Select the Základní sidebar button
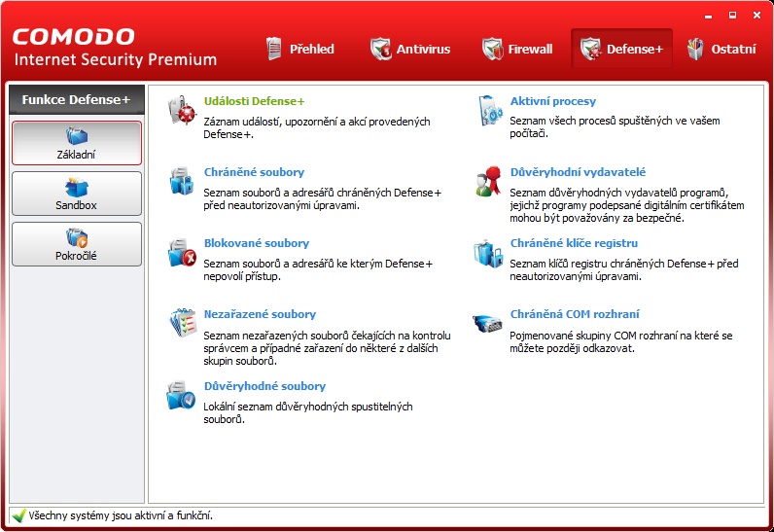The height and width of the screenshot is (532, 774). [x=77, y=143]
